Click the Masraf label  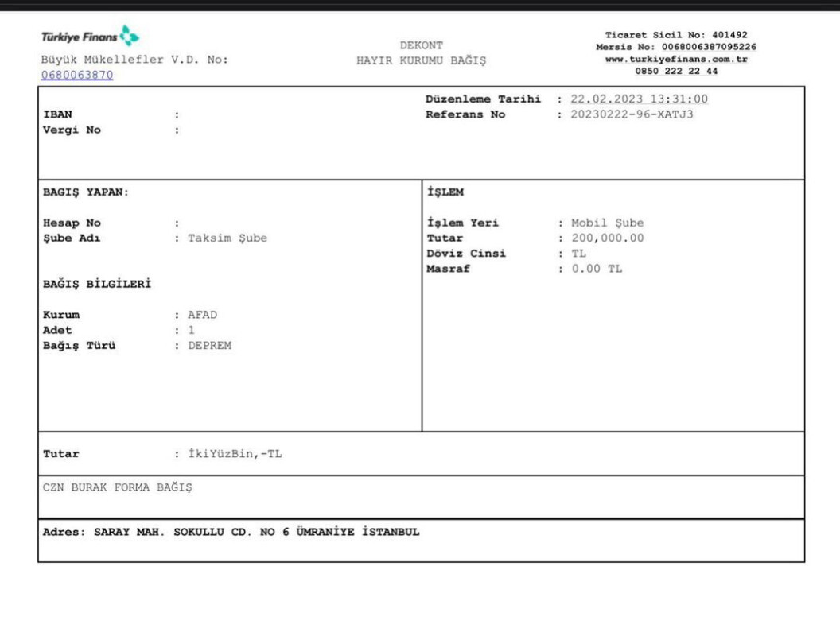[x=448, y=269]
